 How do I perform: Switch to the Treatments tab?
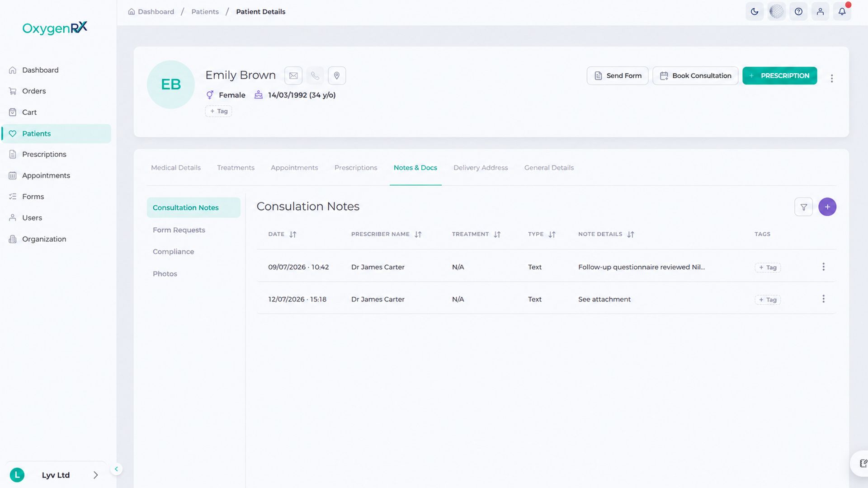click(x=236, y=168)
